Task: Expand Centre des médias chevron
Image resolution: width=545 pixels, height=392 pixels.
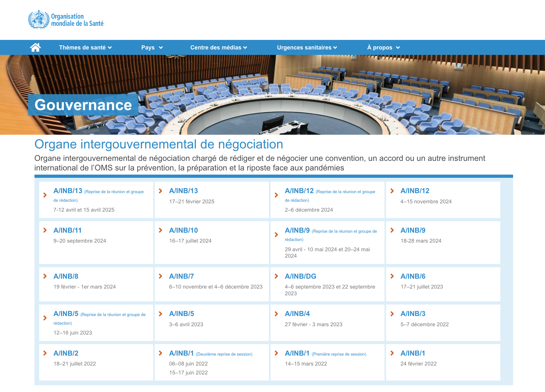Action: [x=245, y=48]
